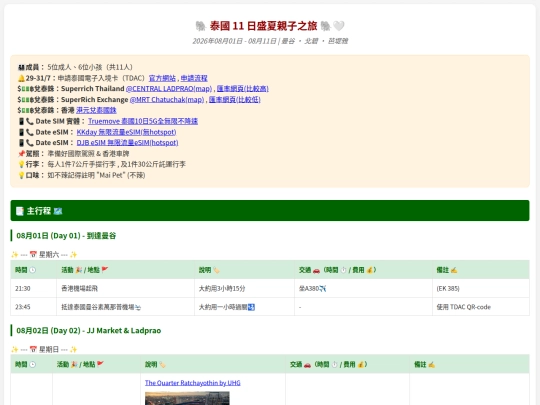Click the 主行程 section header
Screen dimensions: 540x405
point(270,210)
